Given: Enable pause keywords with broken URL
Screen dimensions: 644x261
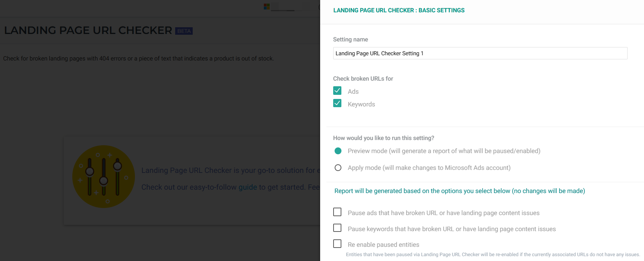Looking at the screenshot, I should [x=337, y=228].
